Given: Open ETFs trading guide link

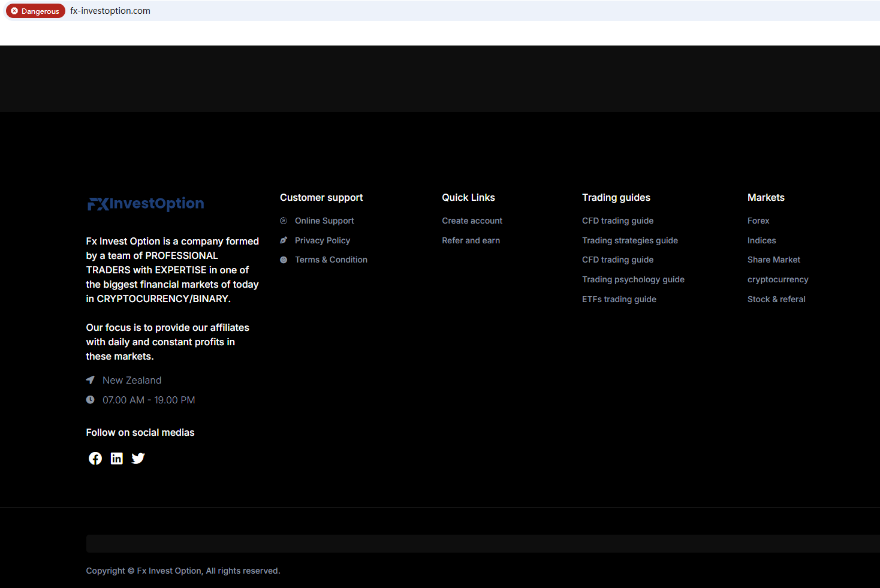Looking at the screenshot, I should 619,299.
